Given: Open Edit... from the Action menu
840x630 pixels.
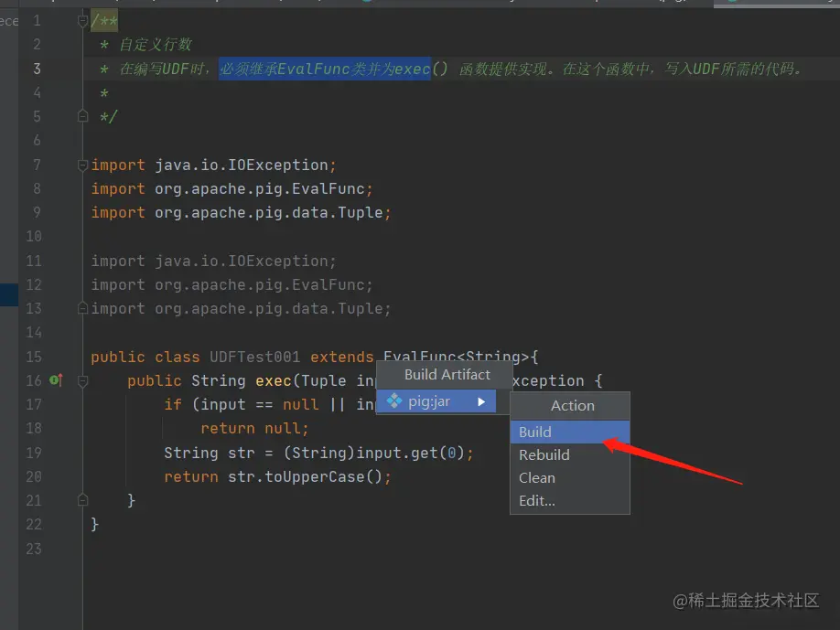Looking at the screenshot, I should 570,501.
